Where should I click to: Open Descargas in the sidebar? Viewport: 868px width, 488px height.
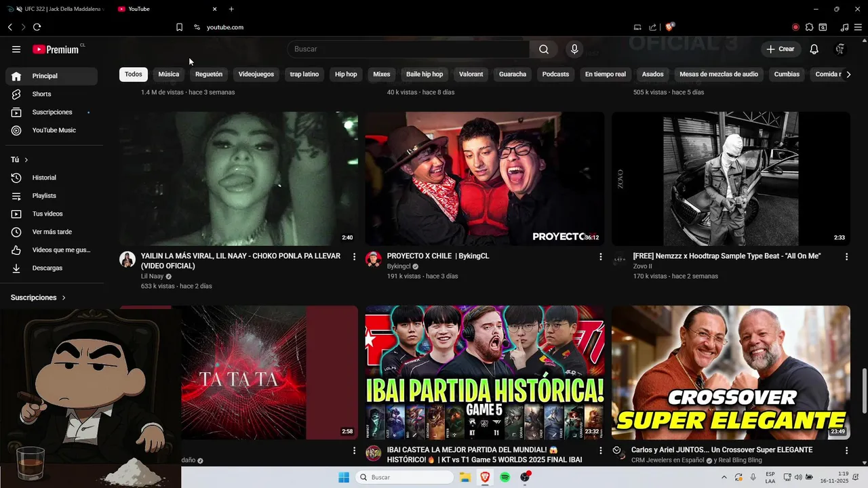coord(52,268)
